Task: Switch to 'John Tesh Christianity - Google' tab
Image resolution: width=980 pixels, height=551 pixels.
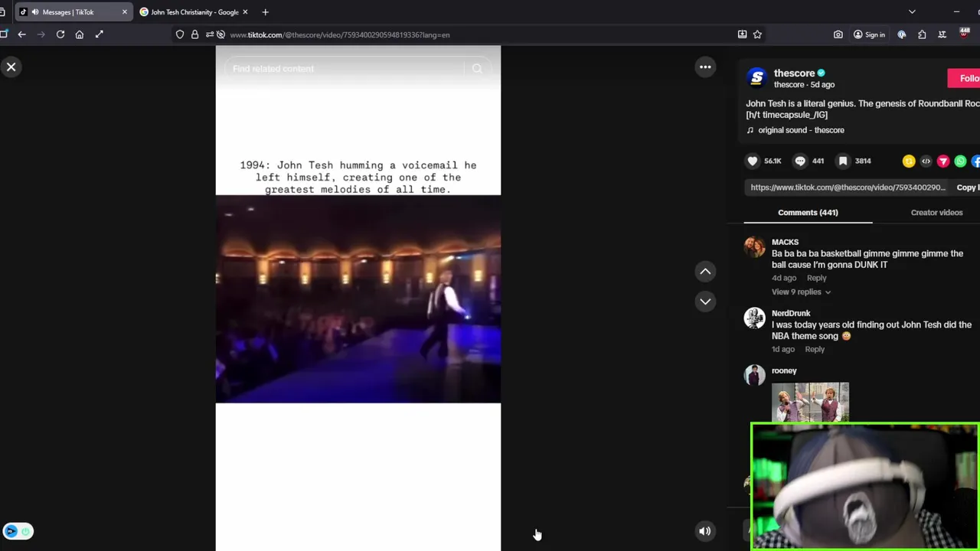Action: click(194, 12)
